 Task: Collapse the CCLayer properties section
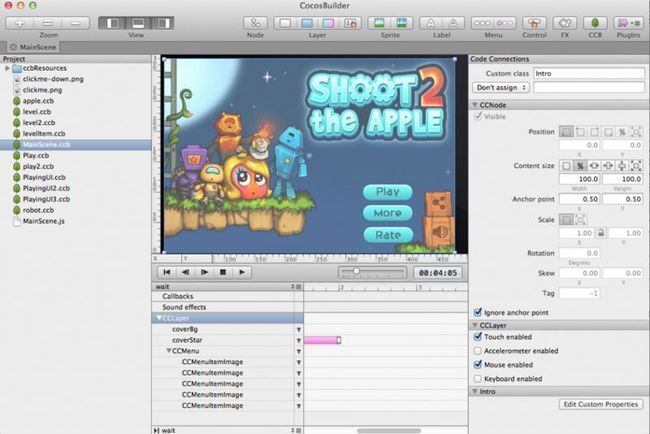475,325
